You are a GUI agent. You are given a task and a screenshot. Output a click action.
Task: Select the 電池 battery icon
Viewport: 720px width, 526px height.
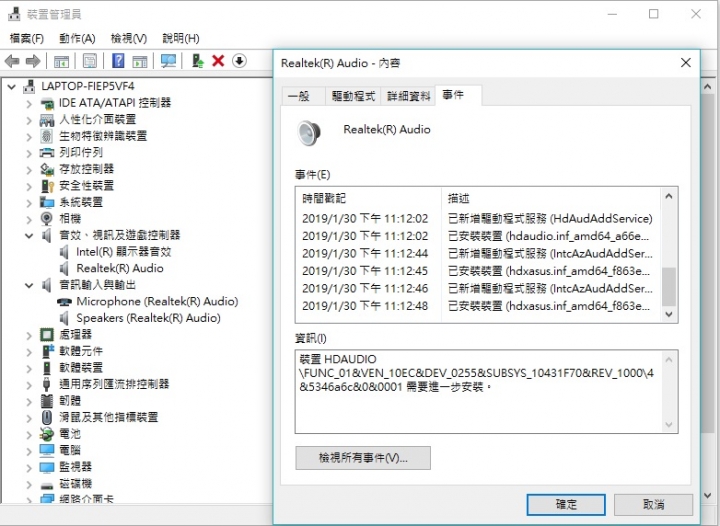47,433
